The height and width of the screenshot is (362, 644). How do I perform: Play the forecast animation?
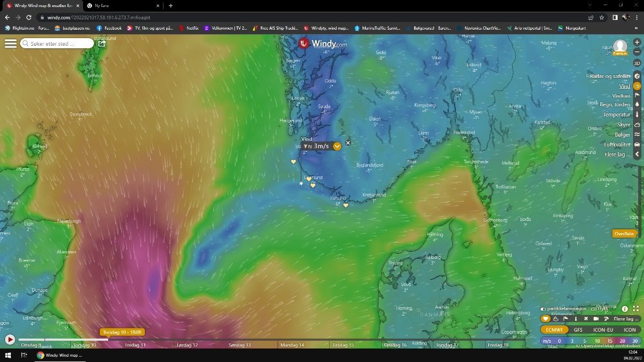10,339
